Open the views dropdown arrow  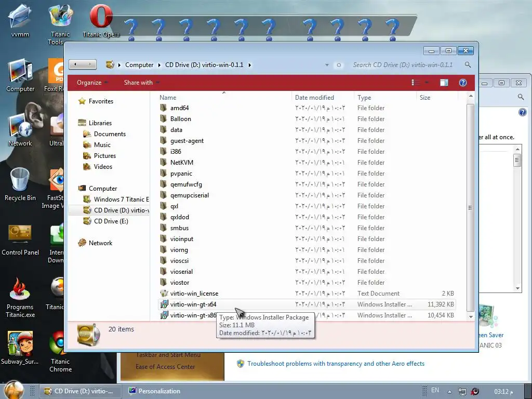pyautogui.click(x=427, y=83)
